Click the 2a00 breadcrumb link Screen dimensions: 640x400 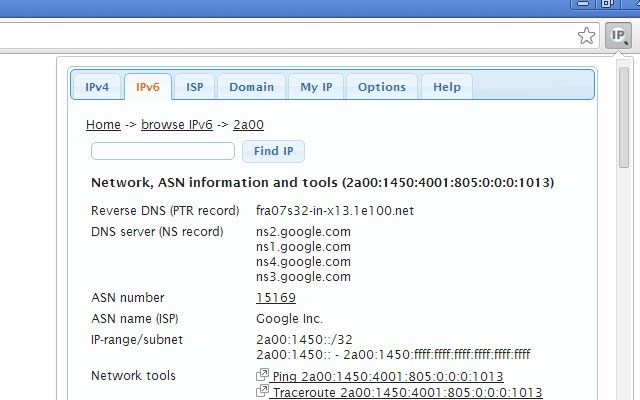[x=248, y=124]
